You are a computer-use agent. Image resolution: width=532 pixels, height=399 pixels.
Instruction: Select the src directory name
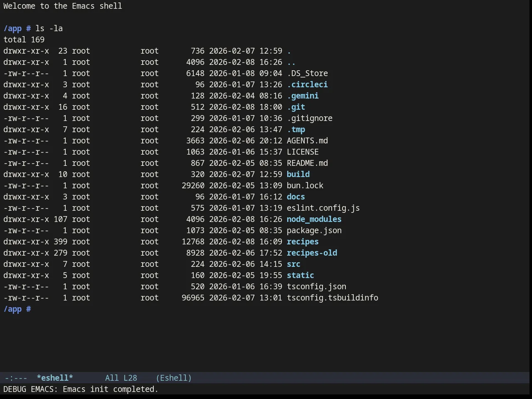293,264
